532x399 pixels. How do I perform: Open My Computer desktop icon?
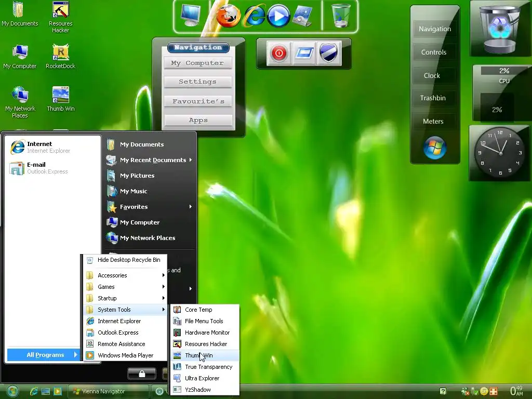20,57
